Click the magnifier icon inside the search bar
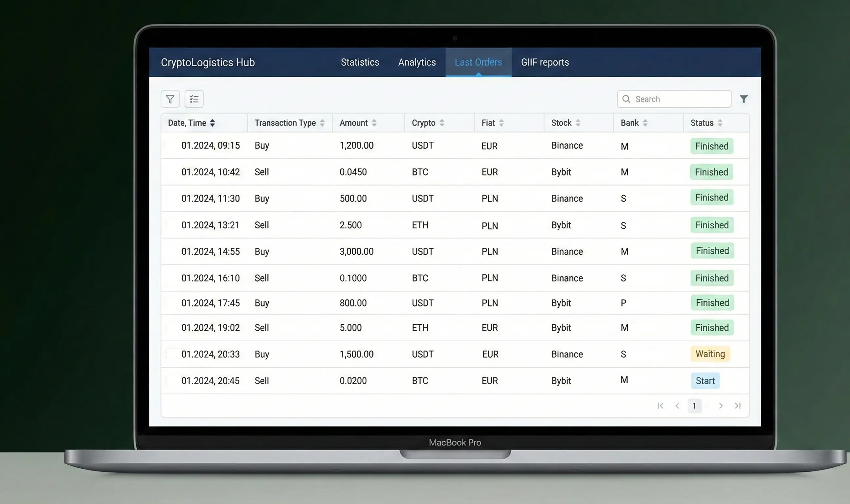 click(x=626, y=99)
